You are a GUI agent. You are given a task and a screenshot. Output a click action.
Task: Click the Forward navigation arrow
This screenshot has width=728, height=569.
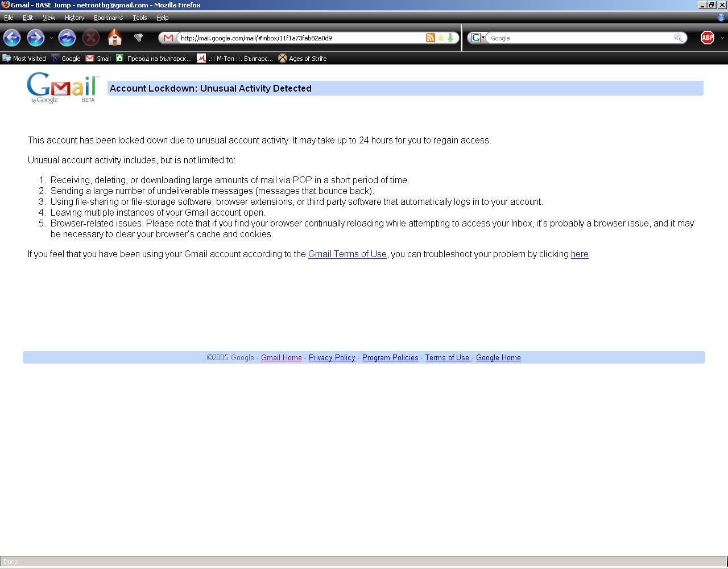(x=35, y=38)
